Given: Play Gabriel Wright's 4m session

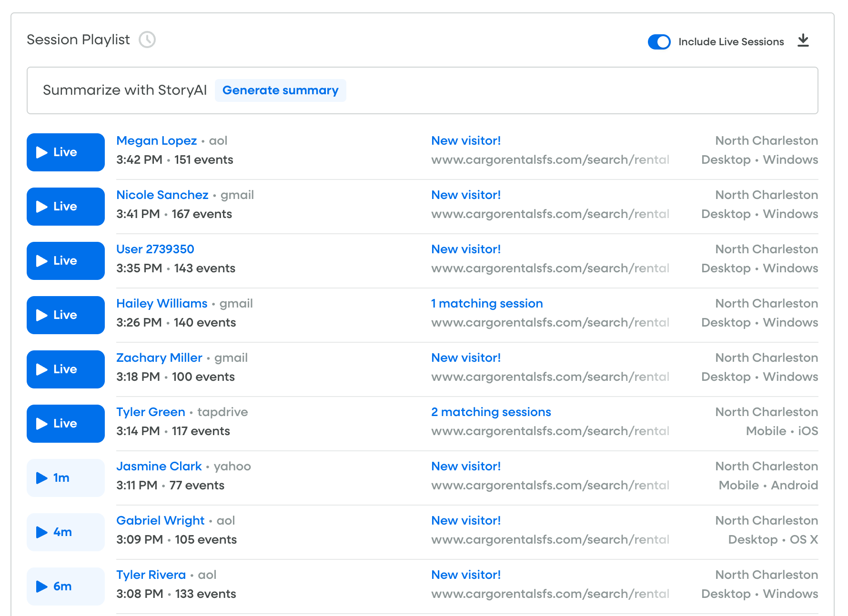Looking at the screenshot, I should point(66,532).
